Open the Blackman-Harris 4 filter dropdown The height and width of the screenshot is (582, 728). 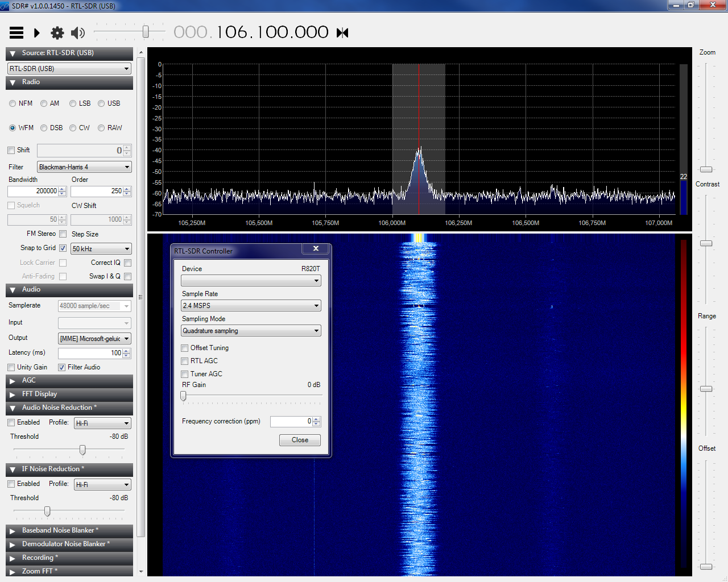84,167
